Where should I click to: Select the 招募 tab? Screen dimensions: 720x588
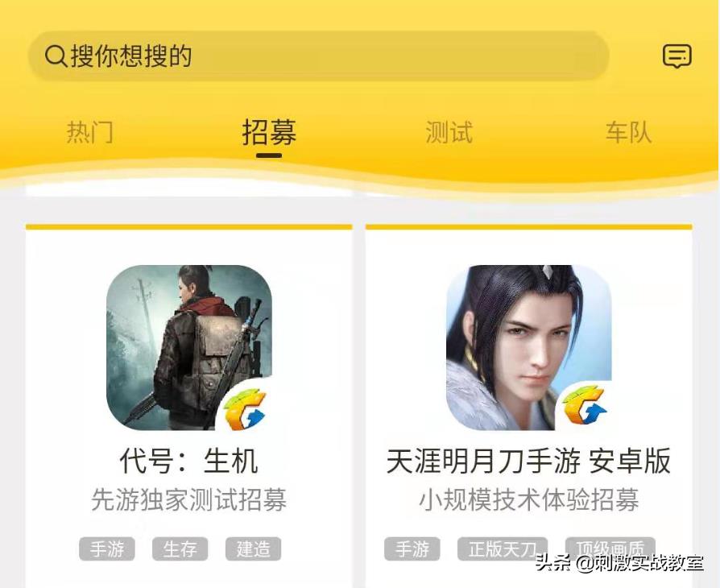coord(269,133)
